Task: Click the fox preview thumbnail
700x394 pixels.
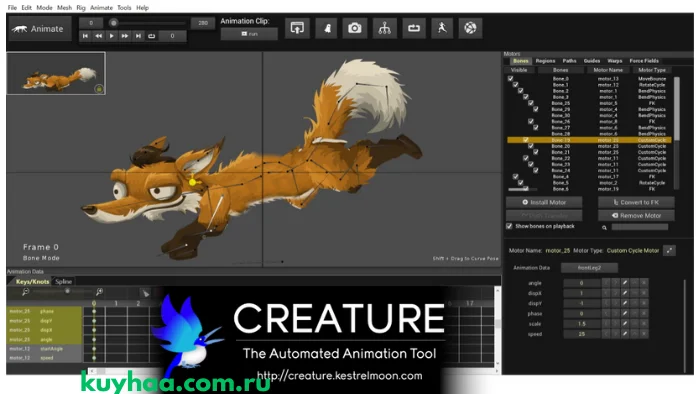Action: [x=56, y=73]
